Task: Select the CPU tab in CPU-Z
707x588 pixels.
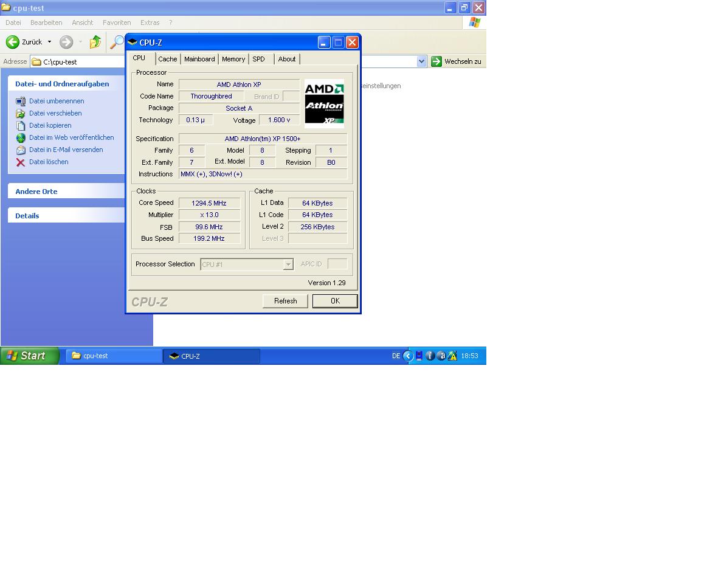Action: 139,58
